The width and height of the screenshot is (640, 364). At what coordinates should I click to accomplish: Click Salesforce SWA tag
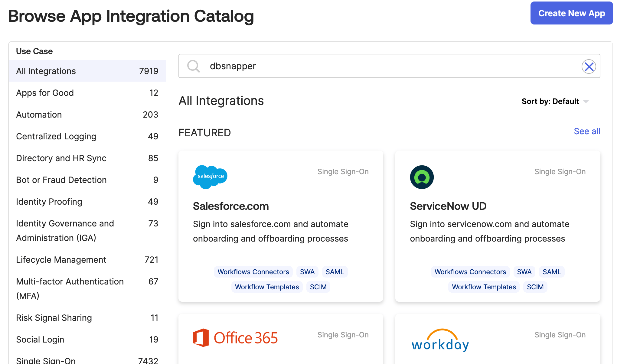pyautogui.click(x=307, y=272)
